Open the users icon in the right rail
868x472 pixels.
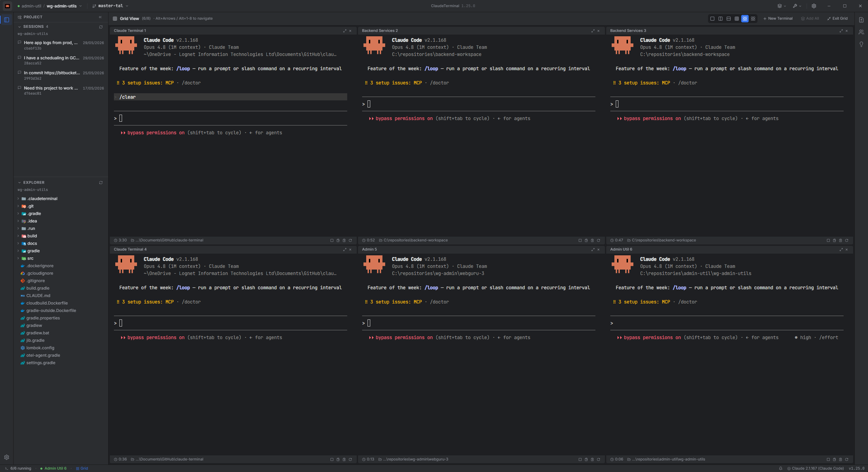coord(861,32)
